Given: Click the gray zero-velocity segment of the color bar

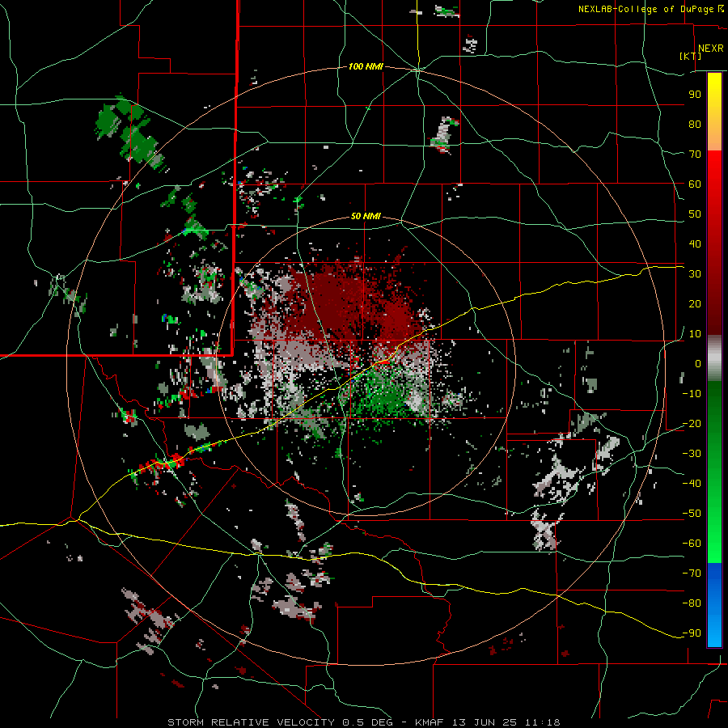Looking at the screenshot, I should (714, 358).
